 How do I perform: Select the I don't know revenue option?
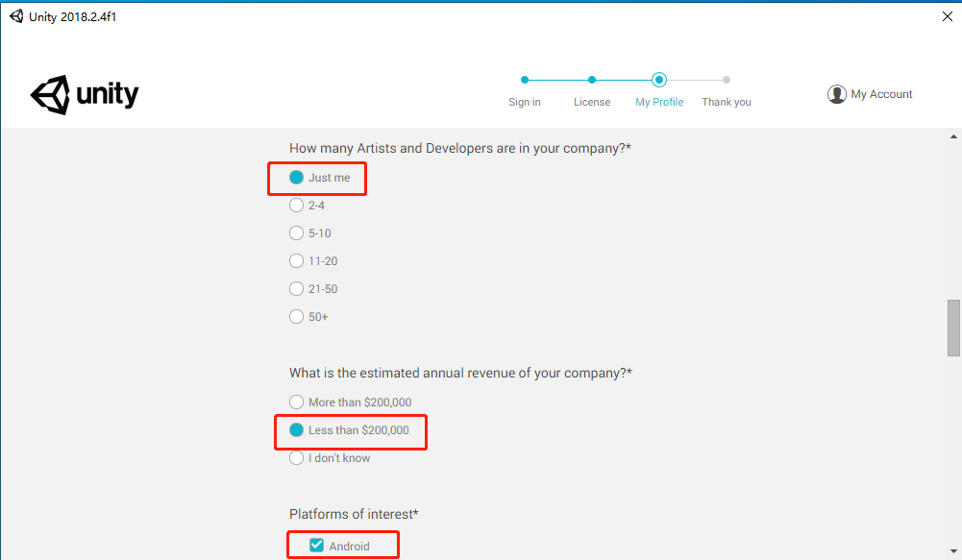coord(296,457)
